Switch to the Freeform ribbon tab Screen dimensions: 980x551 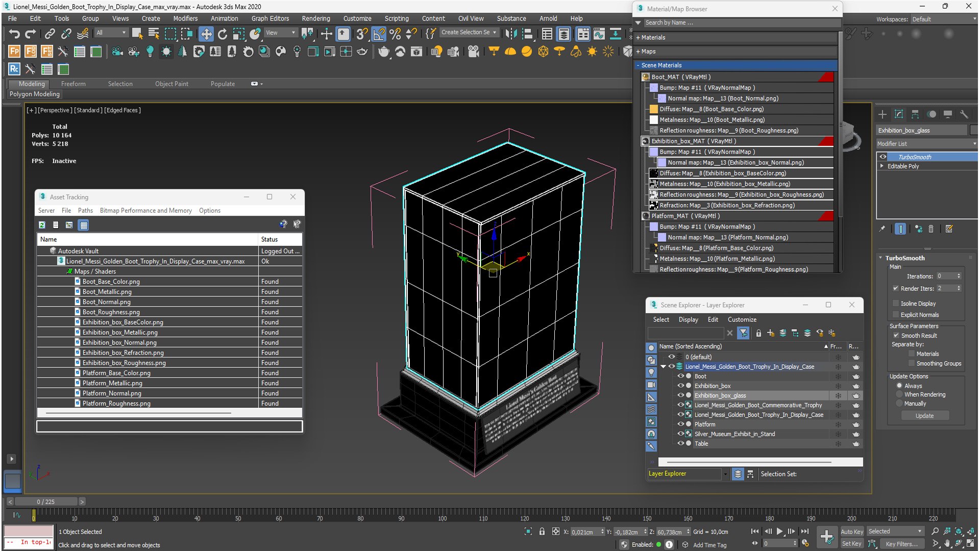tap(73, 84)
